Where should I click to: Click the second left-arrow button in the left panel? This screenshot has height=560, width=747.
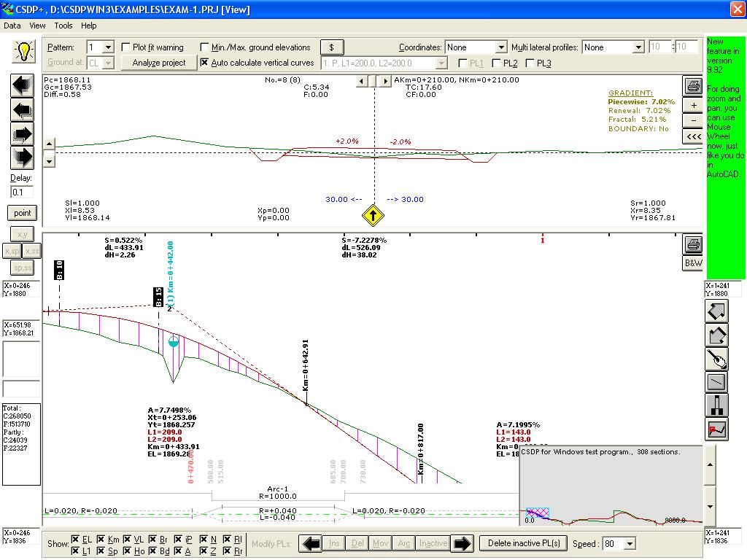click(22, 111)
